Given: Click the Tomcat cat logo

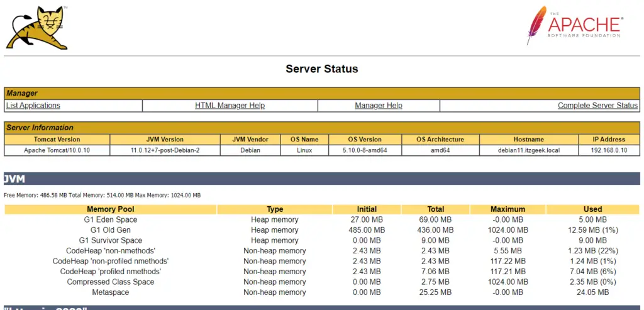Looking at the screenshot, I should coord(37,28).
